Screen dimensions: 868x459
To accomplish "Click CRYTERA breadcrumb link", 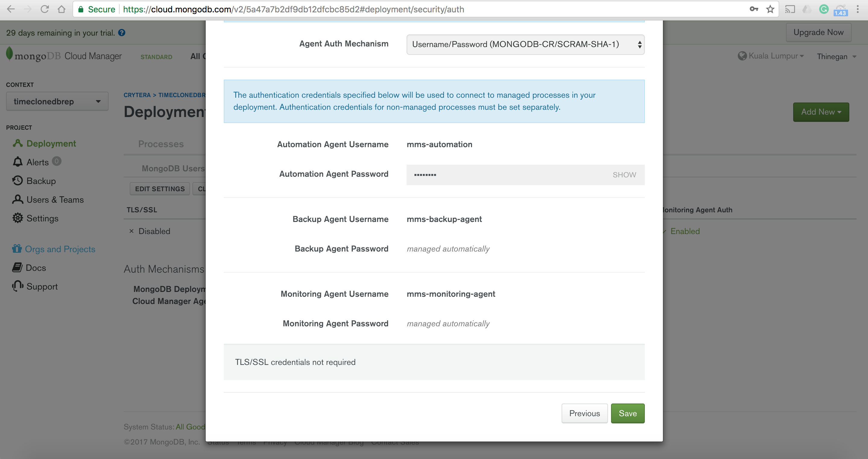I will (x=137, y=95).
